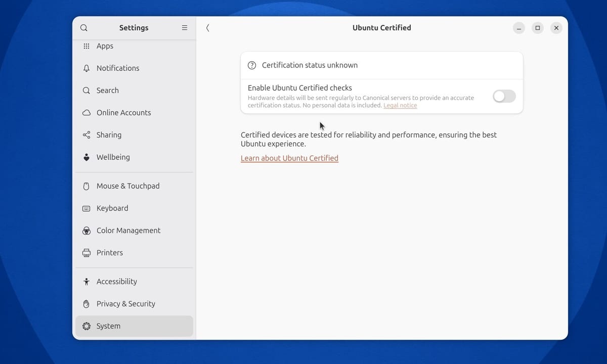Click the question mark certification status icon

tap(252, 65)
